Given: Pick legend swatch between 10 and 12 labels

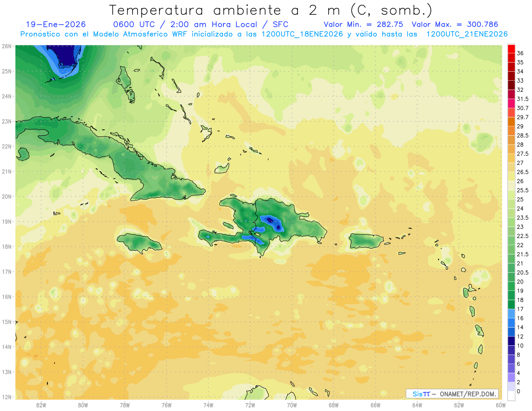Looking at the screenshot, I should (511, 341).
